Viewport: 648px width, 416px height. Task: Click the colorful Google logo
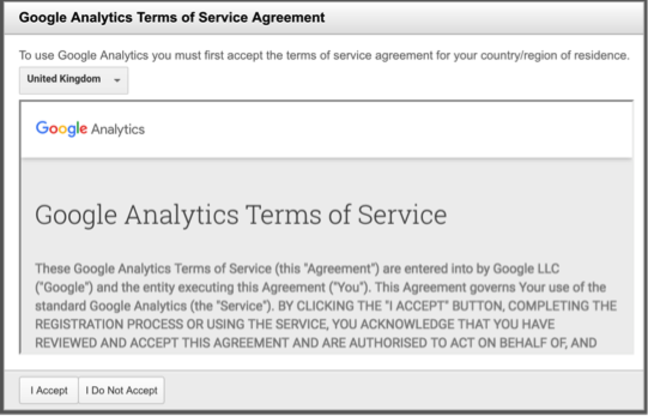click(x=61, y=129)
